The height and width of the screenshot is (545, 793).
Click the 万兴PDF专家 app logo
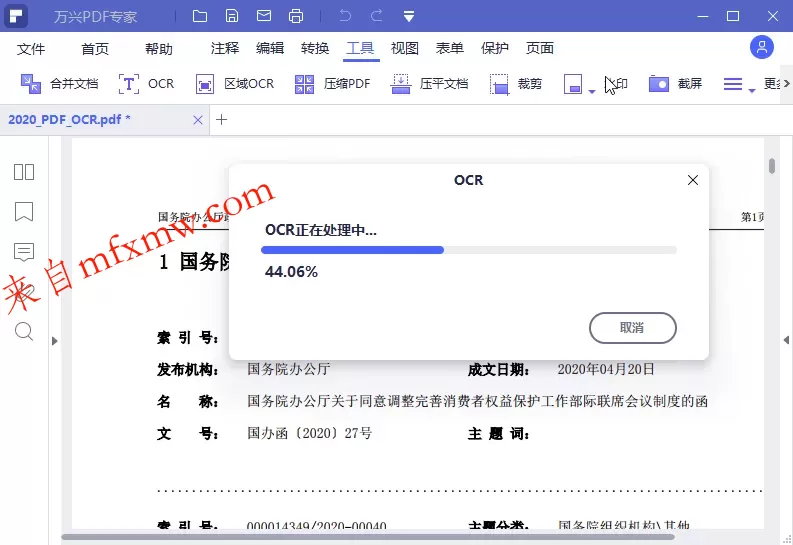click(16, 16)
